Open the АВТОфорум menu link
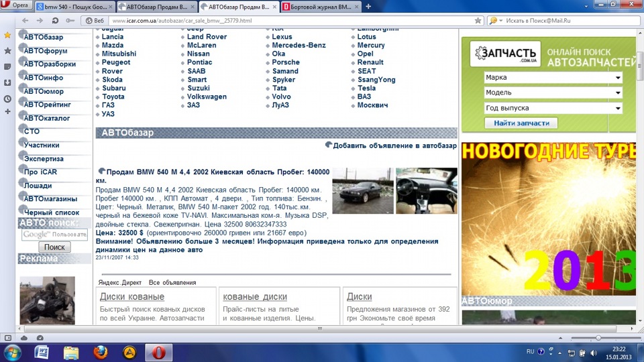The image size is (644, 362). click(x=45, y=51)
